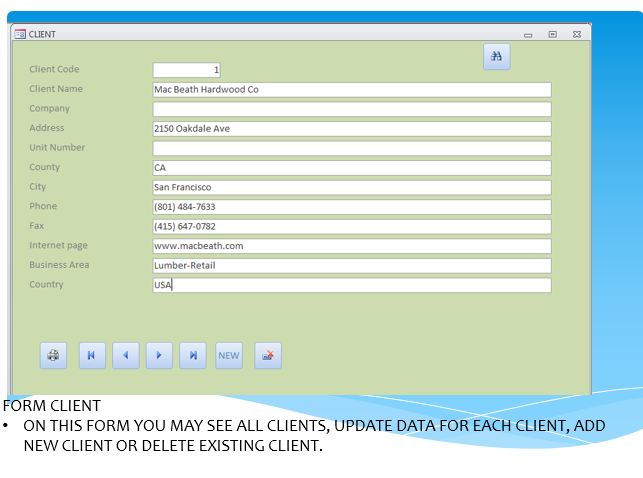Image resolution: width=643 pixels, height=478 pixels.
Task: Select the Internet page field
Action: [350, 246]
